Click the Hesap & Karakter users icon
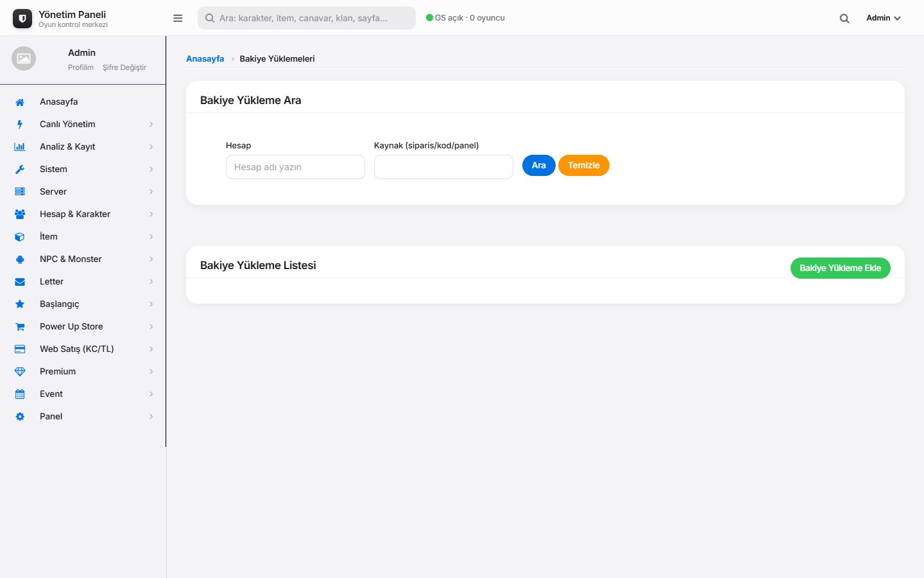 pyautogui.click(x=20, y=215)
